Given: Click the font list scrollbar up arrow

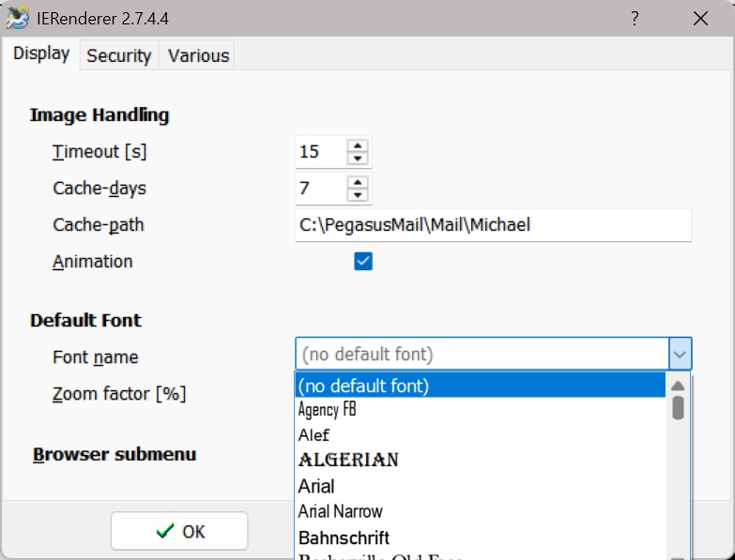Looking at the screenshot, I should 678,386.
